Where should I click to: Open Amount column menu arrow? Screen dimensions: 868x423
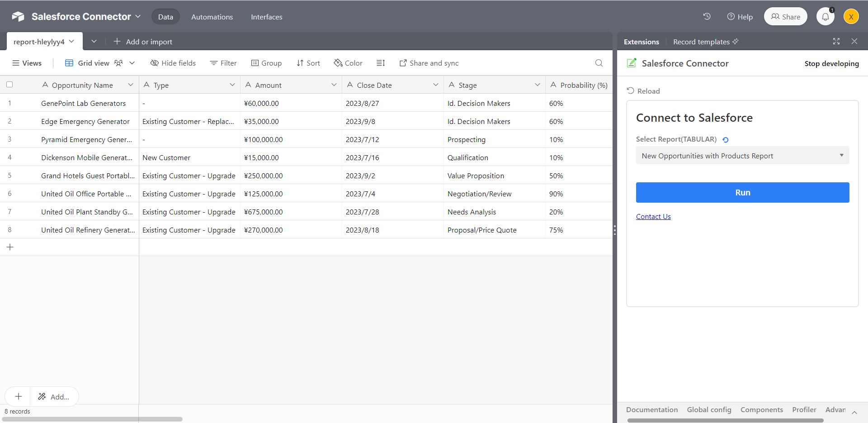(x=334, y=85)
